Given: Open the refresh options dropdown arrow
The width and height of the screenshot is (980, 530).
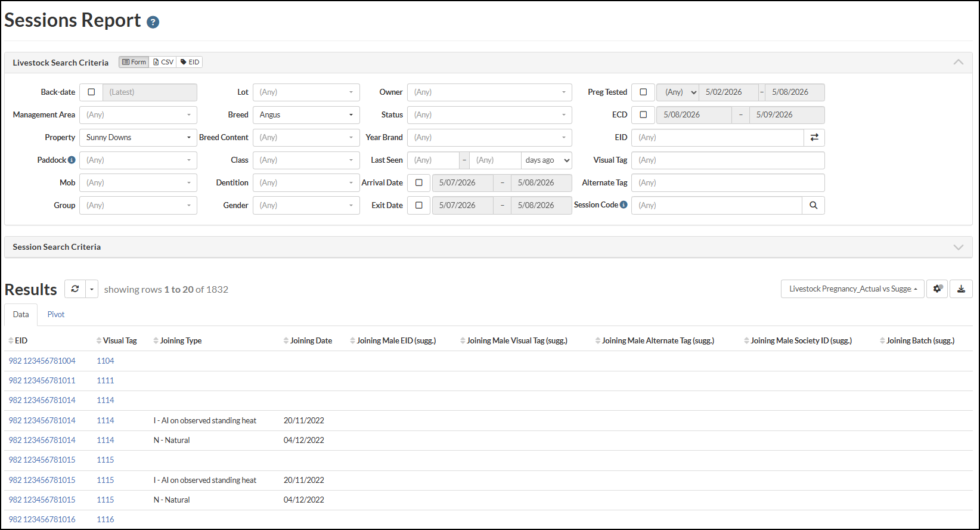Looking at the screenshot, I should point(92,289).
